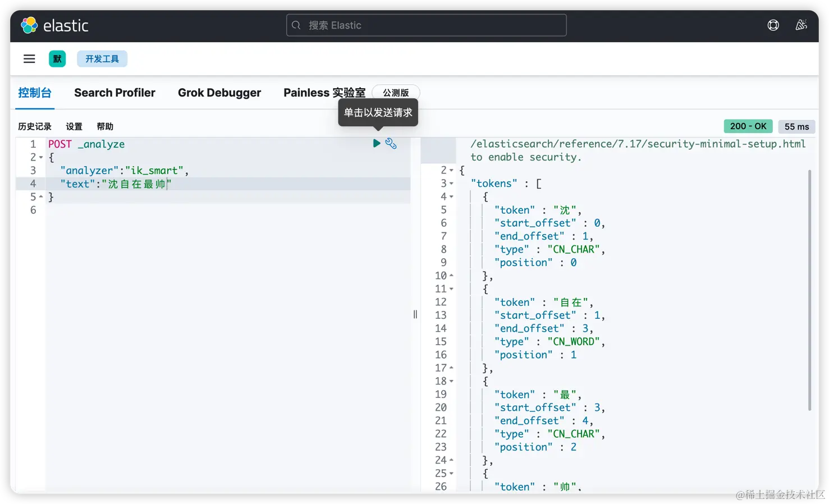Viewport: 829px width, 504px height.
Task: Collapse request editor fold at line 2
Action: point(41,158)
